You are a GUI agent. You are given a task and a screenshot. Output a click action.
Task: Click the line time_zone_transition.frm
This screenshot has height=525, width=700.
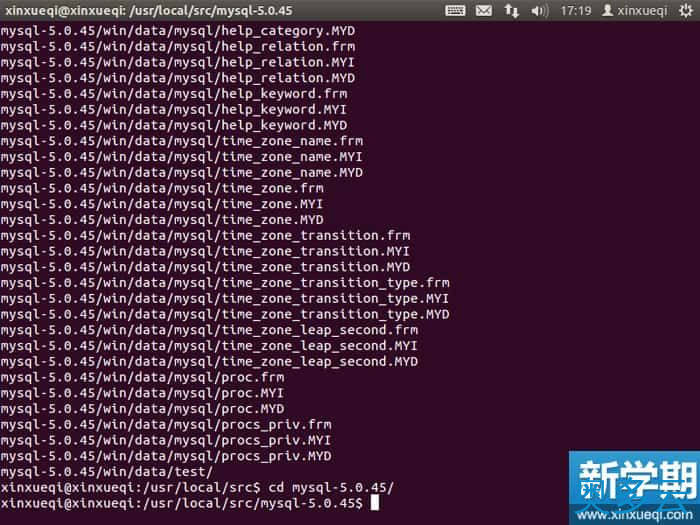pyautogui.click(x=205, y=235)
